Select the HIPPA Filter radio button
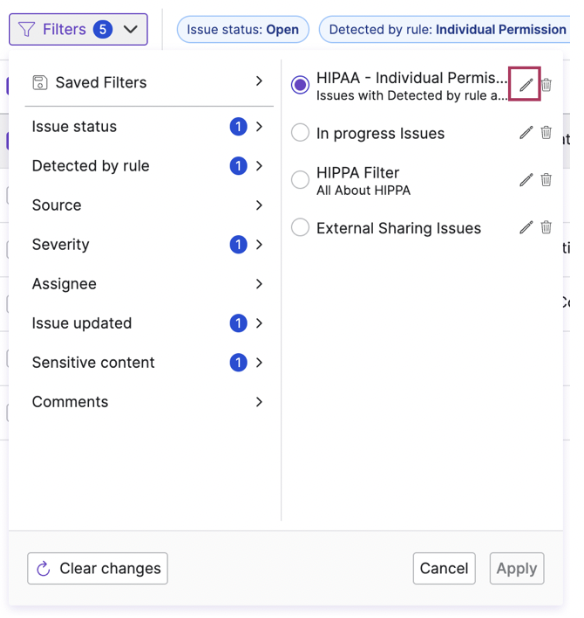Image resolution: width=584 pixels, height=618 pixels. [x=300, y=180]
